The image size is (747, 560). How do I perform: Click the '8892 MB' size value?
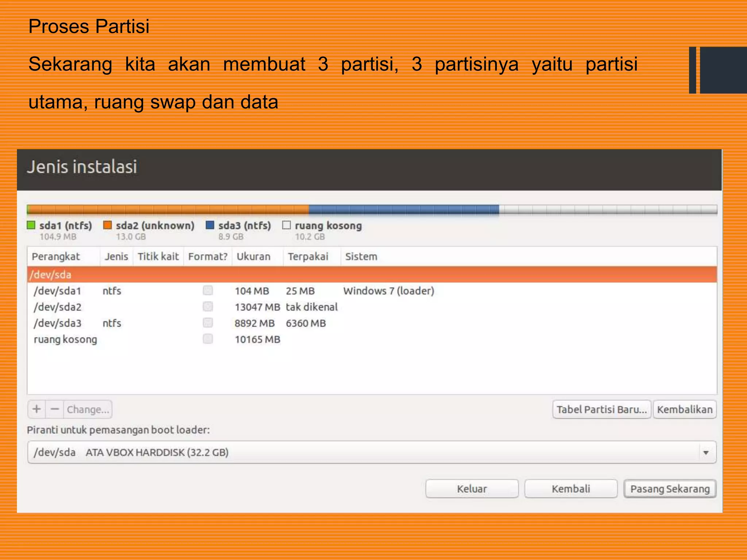[x=255, y=323]
